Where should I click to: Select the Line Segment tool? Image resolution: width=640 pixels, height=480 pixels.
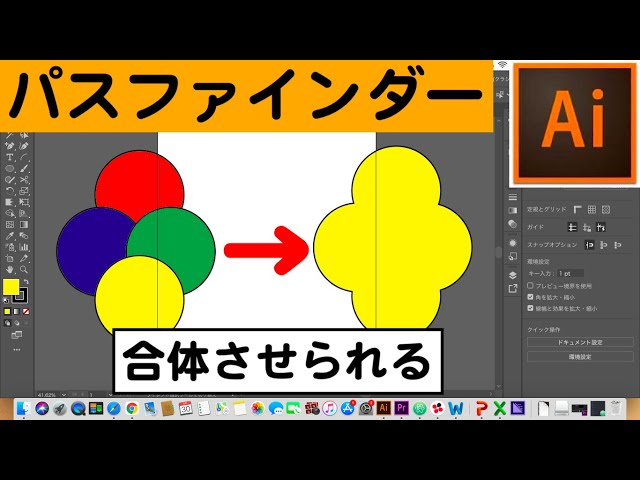click(24, 157)
